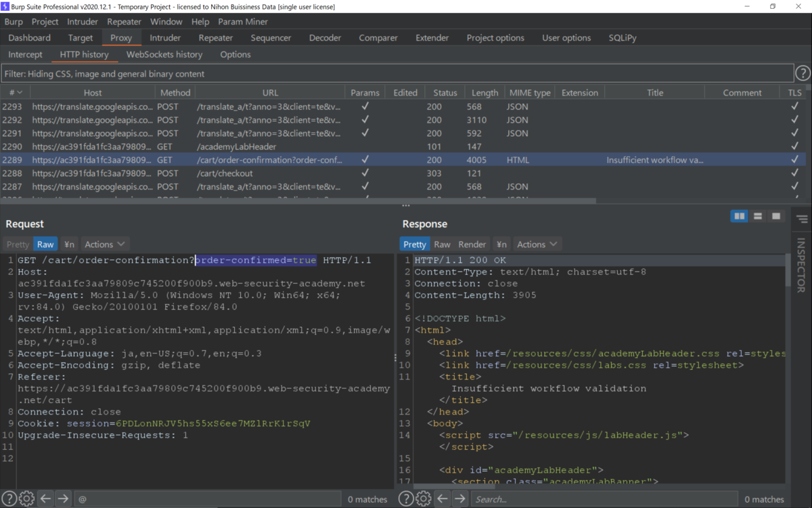Screen dimensions: 812x508
Task: Click response Search... input field
Action: click(604, 499)
